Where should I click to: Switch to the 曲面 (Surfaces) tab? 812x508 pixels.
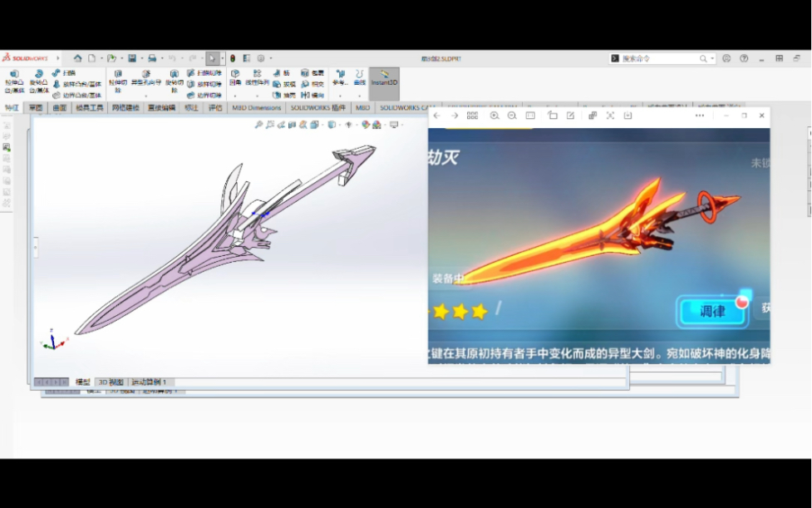tap(60, 108)
